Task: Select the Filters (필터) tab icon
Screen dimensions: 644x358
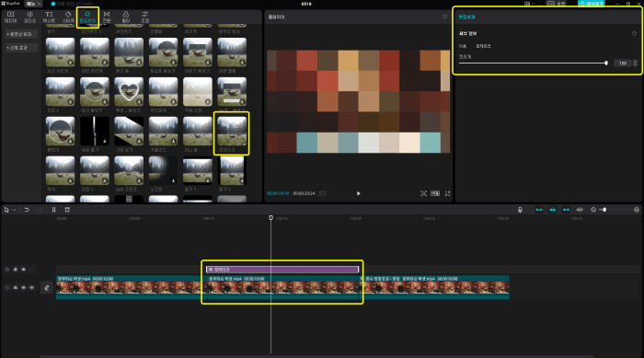Action: [x=126, y=17]
